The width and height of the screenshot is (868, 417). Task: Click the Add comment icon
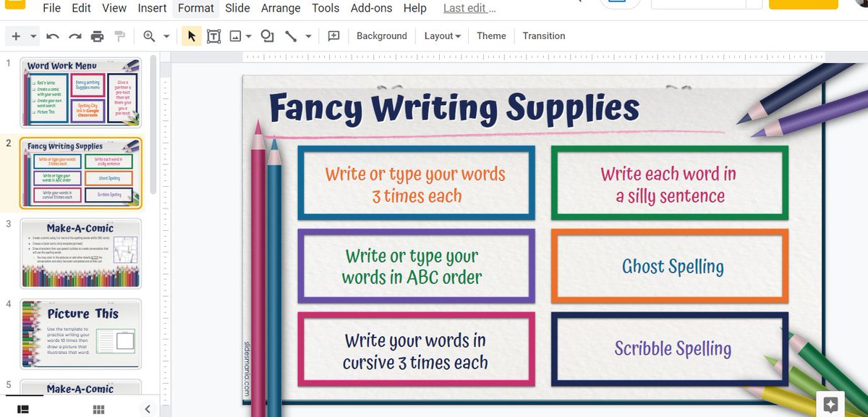point(333,36)
